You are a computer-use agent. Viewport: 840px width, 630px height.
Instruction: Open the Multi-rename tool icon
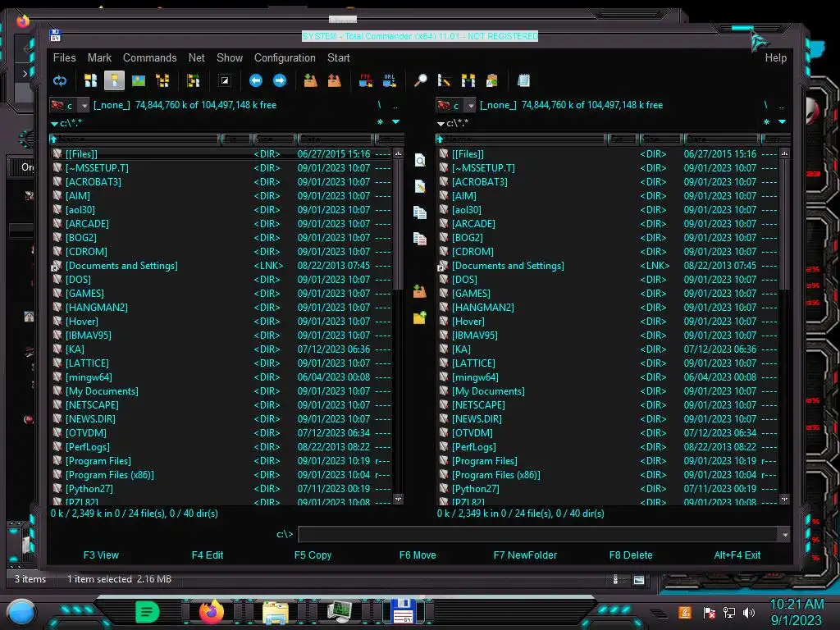coord(444,81)
